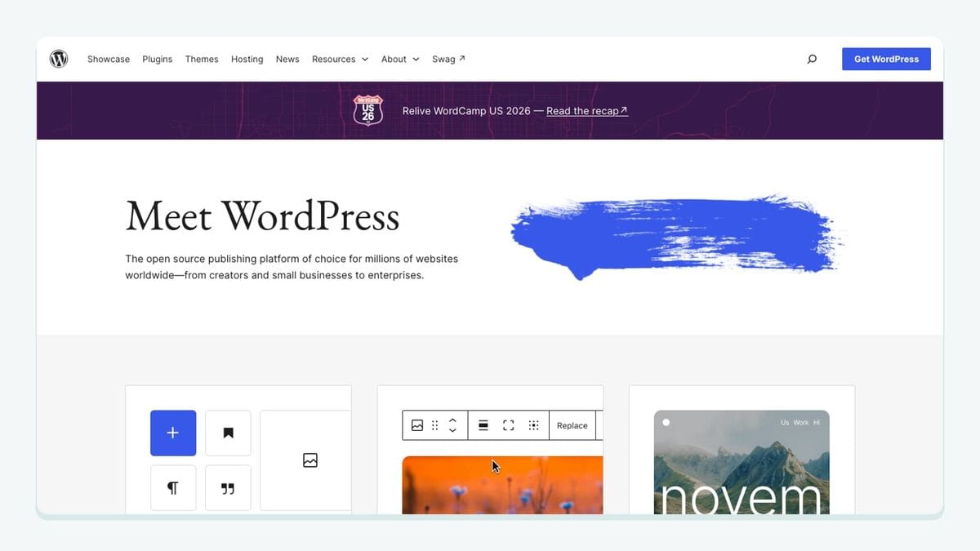
Task: Click the move down arrow in block toolbar
Action: (452, 430)
